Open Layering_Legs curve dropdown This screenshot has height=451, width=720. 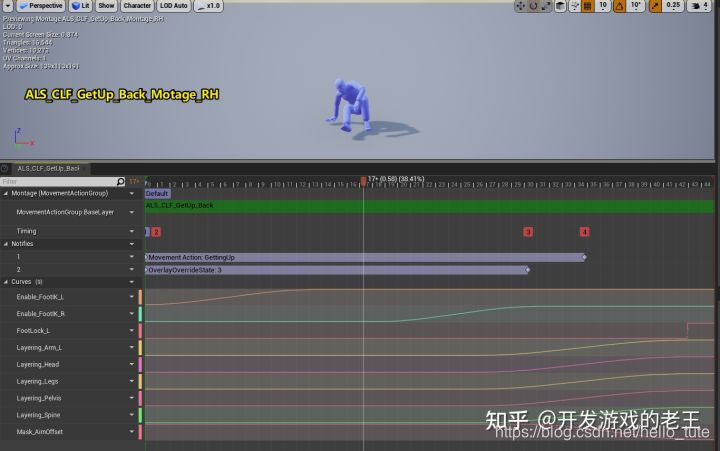[132, 381]
